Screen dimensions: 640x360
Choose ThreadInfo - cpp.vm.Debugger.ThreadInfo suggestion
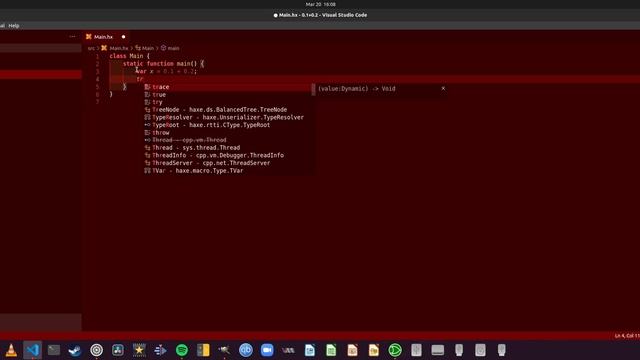[x=229, y=156]
